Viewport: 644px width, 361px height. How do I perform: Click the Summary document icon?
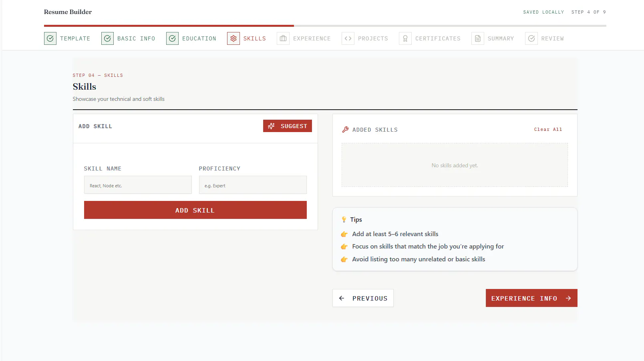coord(478,38)
